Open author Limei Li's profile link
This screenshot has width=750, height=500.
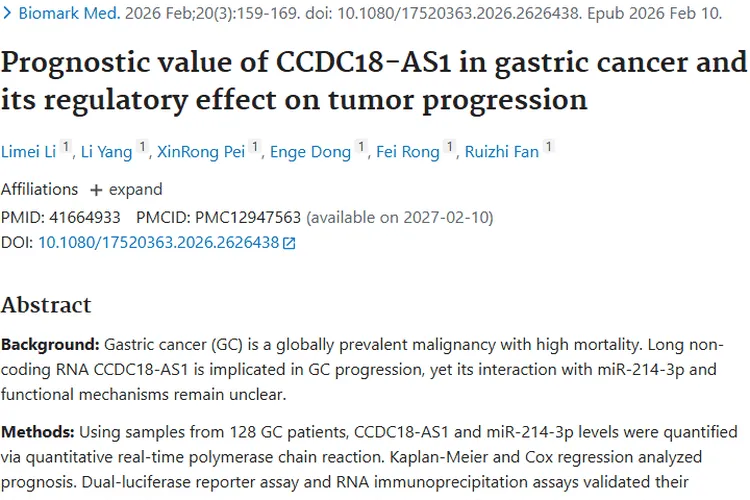29,151
